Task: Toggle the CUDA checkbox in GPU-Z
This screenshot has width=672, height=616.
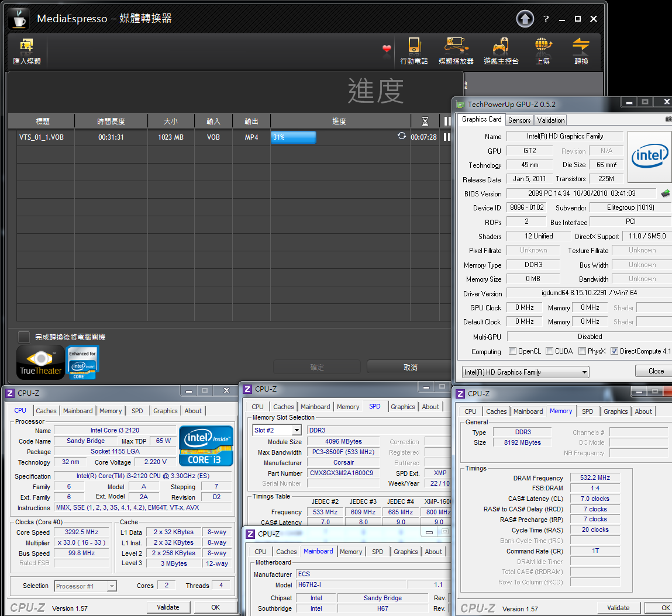Action: pyautogui.click(x=549, y=351)
